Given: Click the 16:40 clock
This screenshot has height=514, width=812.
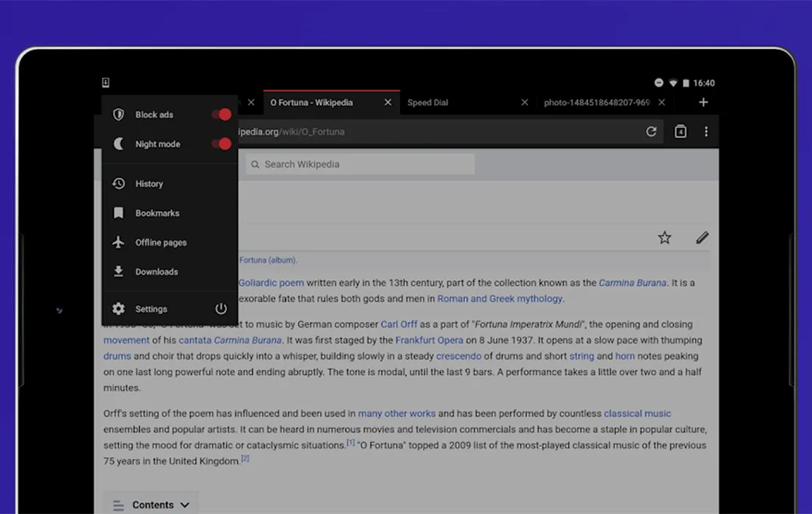Looking at the screenshot, I should 704,83.
